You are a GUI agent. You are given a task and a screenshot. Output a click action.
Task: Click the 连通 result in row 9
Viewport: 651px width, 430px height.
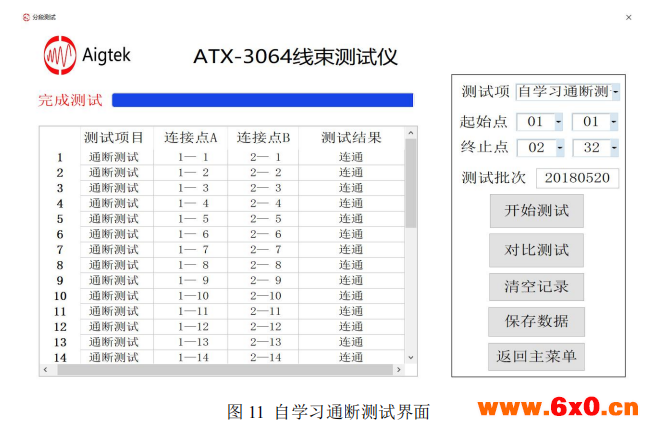pyautogui.click(x=351, y=281)
